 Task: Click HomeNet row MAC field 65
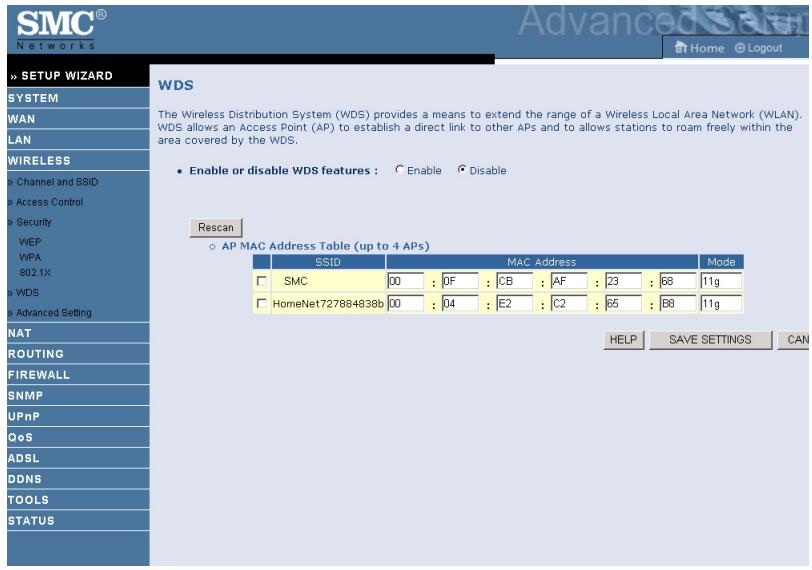coord(624,303)
